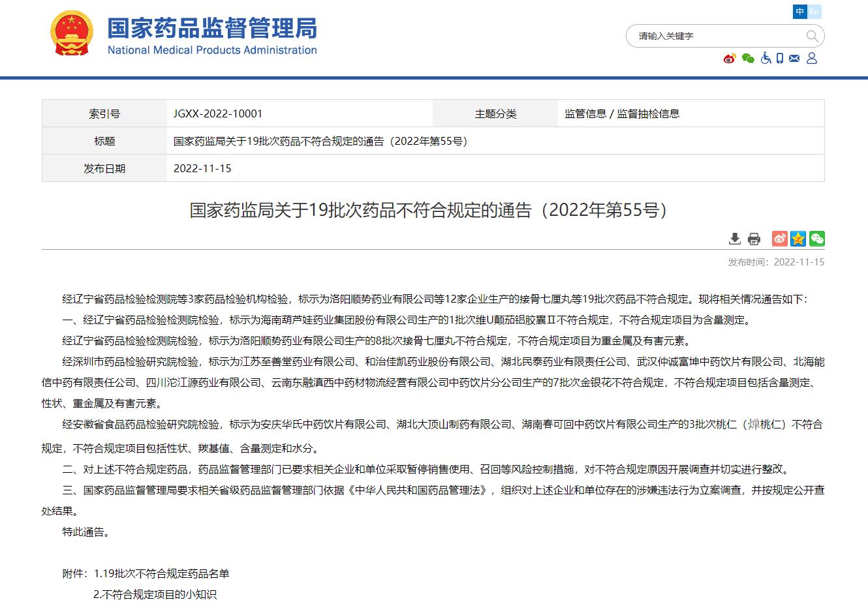Share the article to QQ Zone
Viewport: 868px width, 615px height.
point(798,239)
